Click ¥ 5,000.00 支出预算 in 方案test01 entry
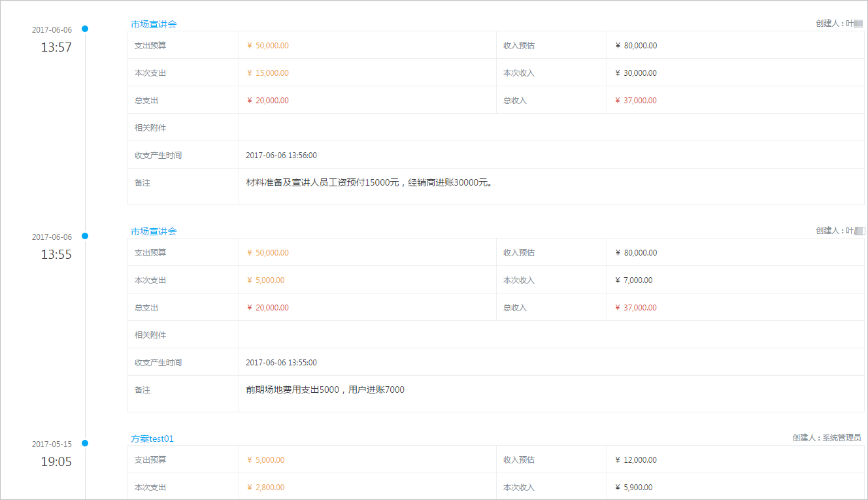Screen dimensions: 868x500 265,460
